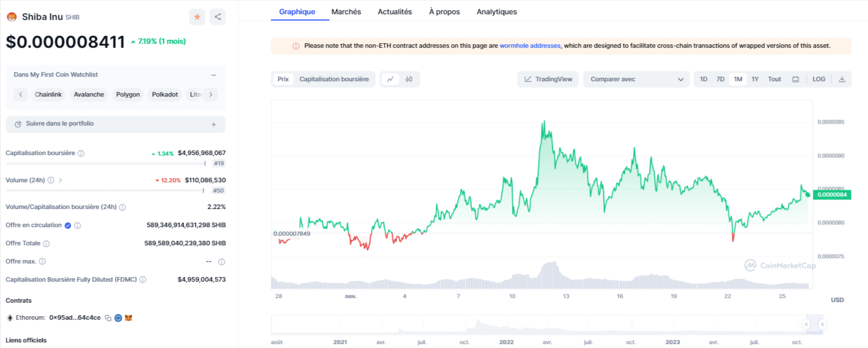Click the $0.000008411 price value
Screen dimensions: 868x348
[65, 42]
